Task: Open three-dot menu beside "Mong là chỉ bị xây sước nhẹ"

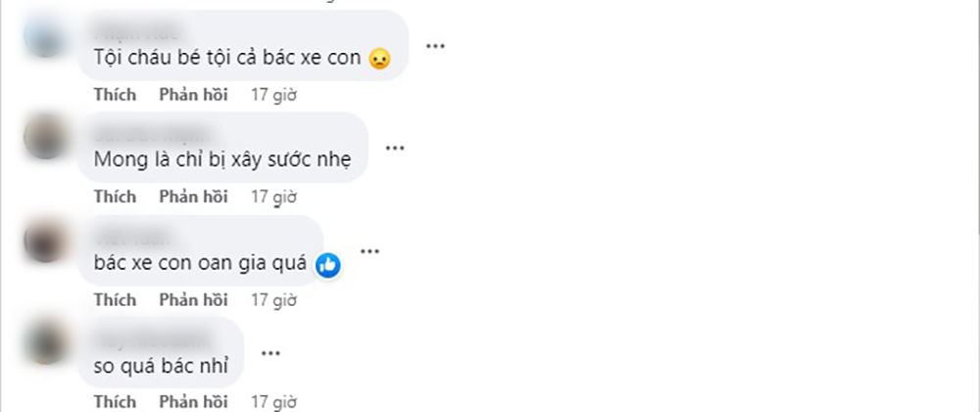Action: pyautogui.click(x=395, y=148)
